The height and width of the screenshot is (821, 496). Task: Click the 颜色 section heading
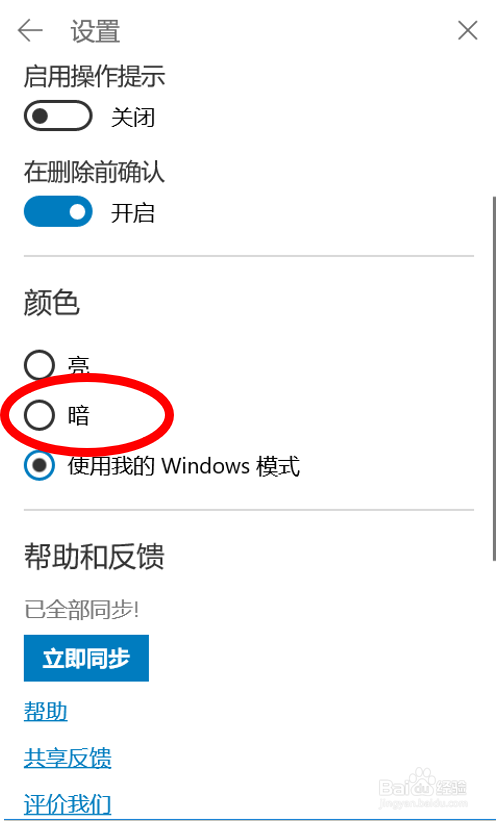point(51,303)
